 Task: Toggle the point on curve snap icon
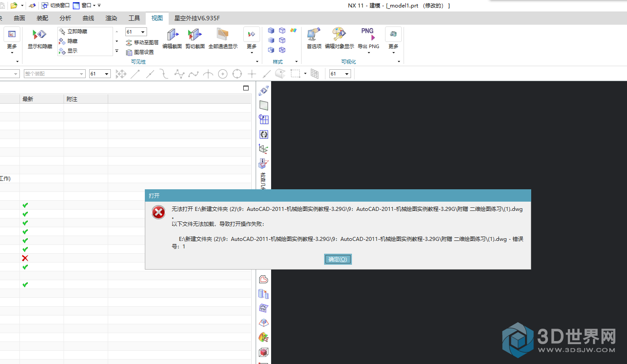click(x=266, y=74)
